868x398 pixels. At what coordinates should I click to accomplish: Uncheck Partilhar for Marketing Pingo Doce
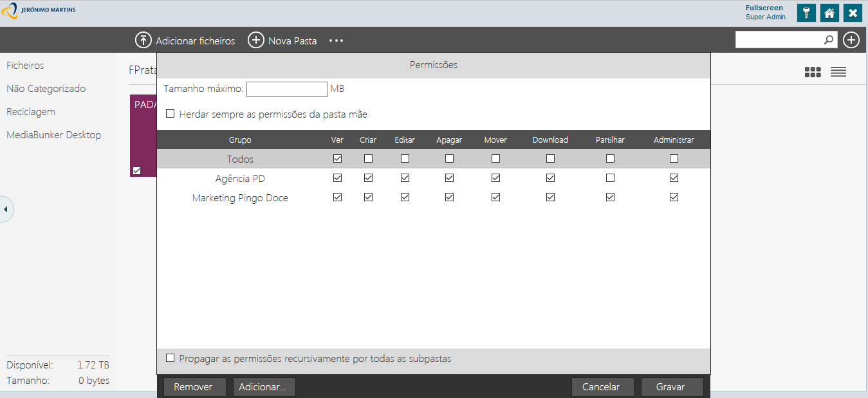click(x=610, y=197)
